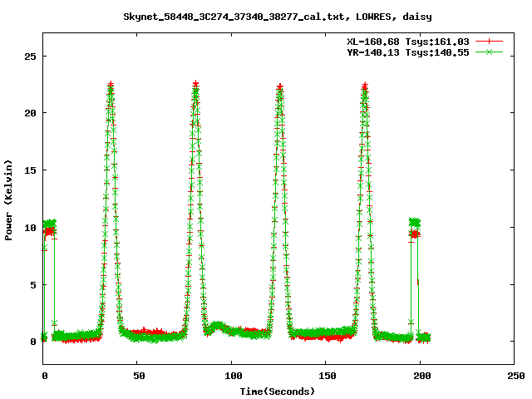Screen dimensions: 532x399
Task: Click the Time(Seconds) x-axis label
Action: [277, 392]
